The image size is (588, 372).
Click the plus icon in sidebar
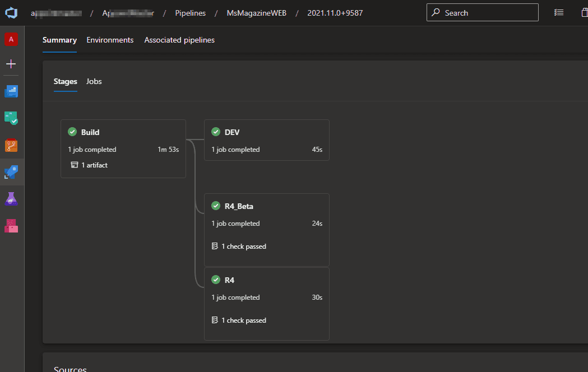point(11,64)
